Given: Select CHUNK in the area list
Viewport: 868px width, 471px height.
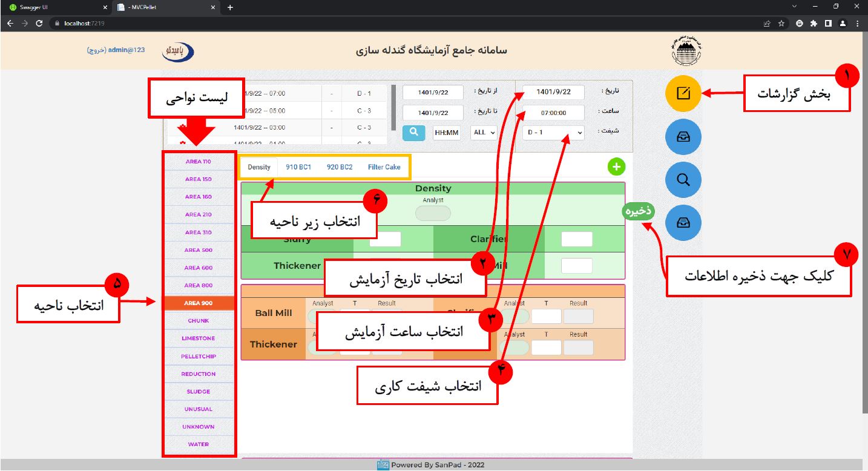Looking at the screenshot, I should click(x=198, y=321).
